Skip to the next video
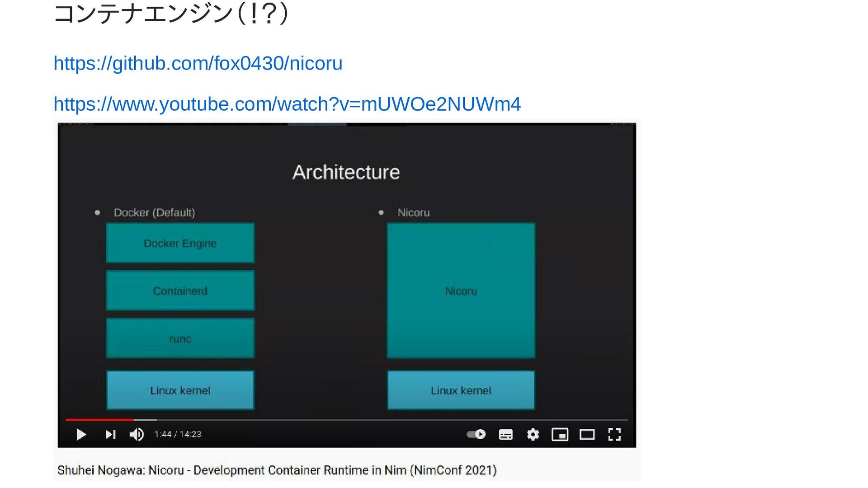868x488 pixels. (x=110, y=435)
